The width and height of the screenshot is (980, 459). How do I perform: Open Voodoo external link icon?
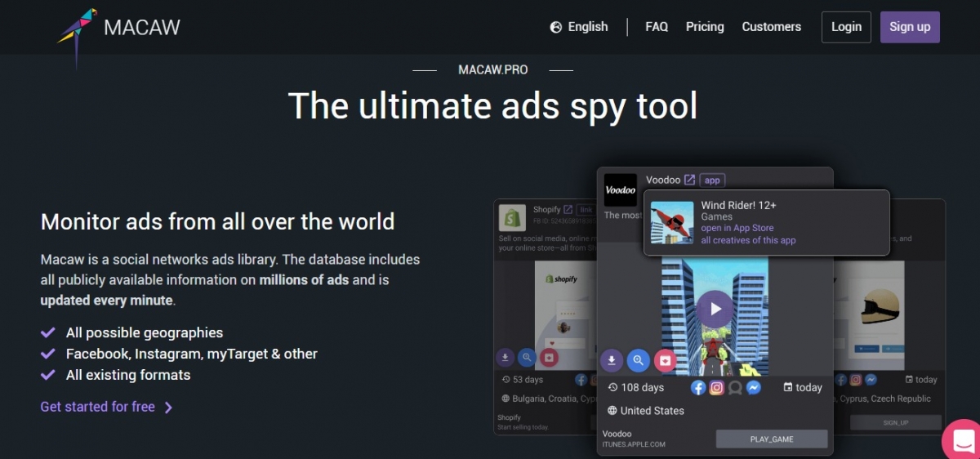pyautogui.click(x=690, y=180)
